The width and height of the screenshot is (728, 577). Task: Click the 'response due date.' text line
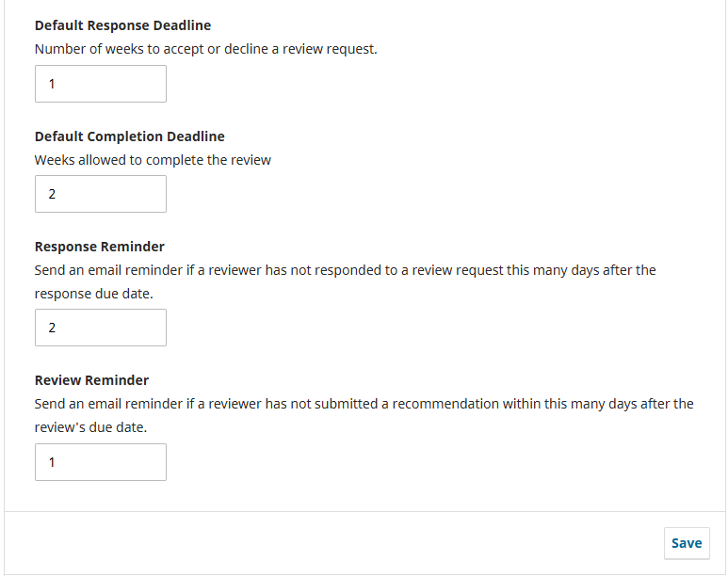pos(91,293)
